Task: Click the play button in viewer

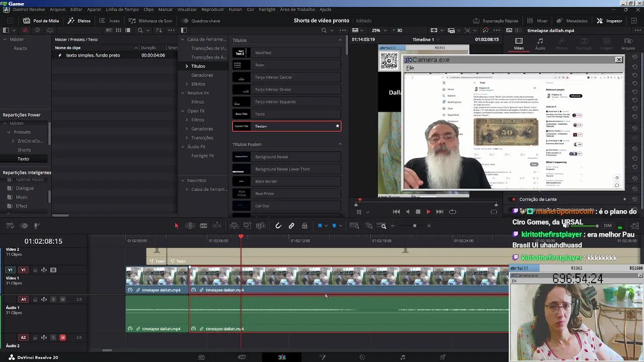Action: 428,212
